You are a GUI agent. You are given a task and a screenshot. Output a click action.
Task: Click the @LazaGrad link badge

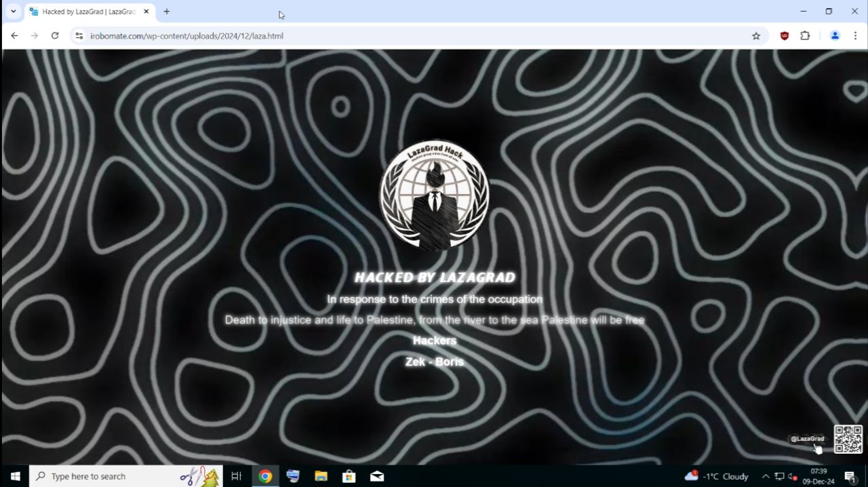click(807, 439)
